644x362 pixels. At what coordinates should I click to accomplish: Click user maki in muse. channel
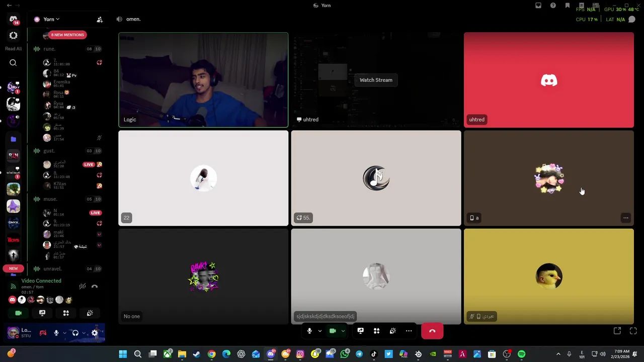pyautogui.click(x=71, y=234)
